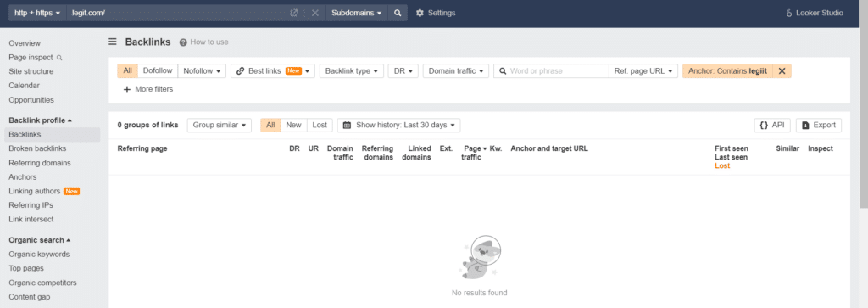Open Opportunities in sidebar
This screenshot has width=868, height=308.
pyautogui.click(x=31, y=100)
